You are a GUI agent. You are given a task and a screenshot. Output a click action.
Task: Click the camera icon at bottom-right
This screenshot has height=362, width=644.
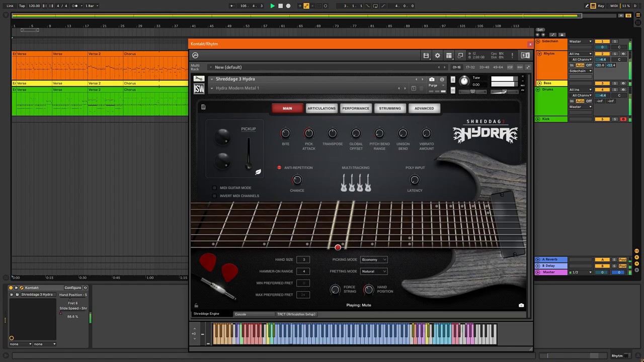point(521,305)
